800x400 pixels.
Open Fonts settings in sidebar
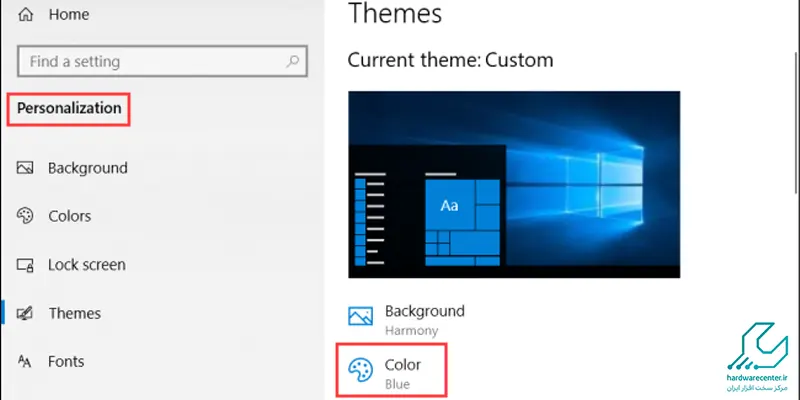66,361
